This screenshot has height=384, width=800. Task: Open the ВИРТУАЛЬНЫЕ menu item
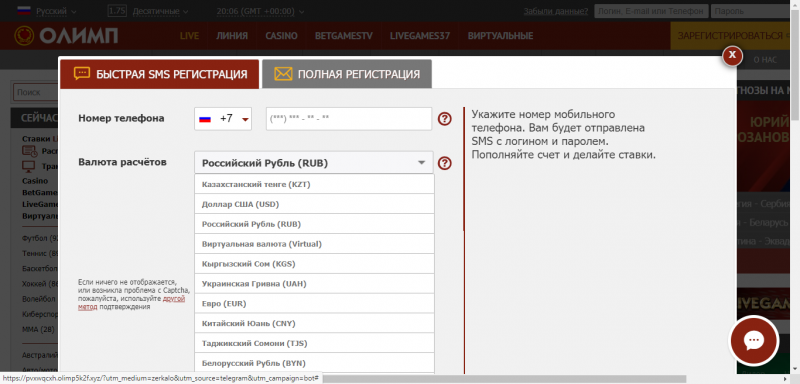tap(501, 36)
